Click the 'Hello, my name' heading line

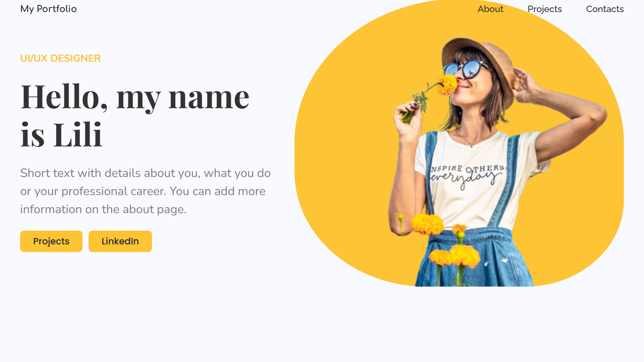point(135,97)
